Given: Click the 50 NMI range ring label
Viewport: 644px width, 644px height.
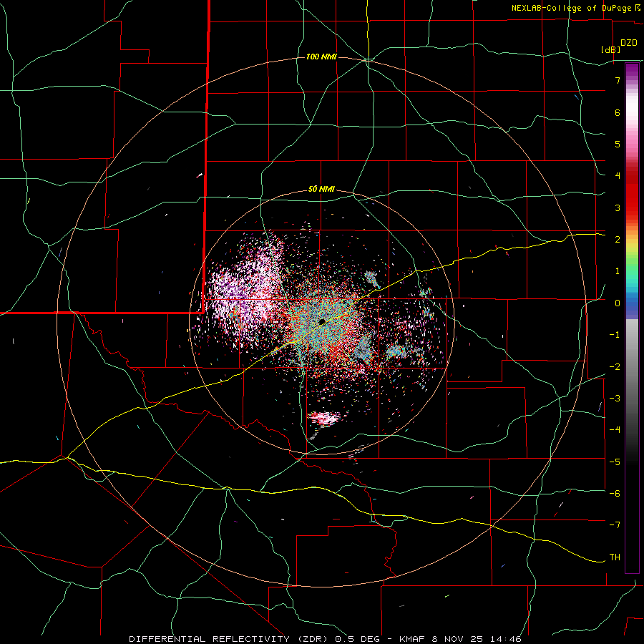Looking at the screenshot, I should [x=321, y=190].
